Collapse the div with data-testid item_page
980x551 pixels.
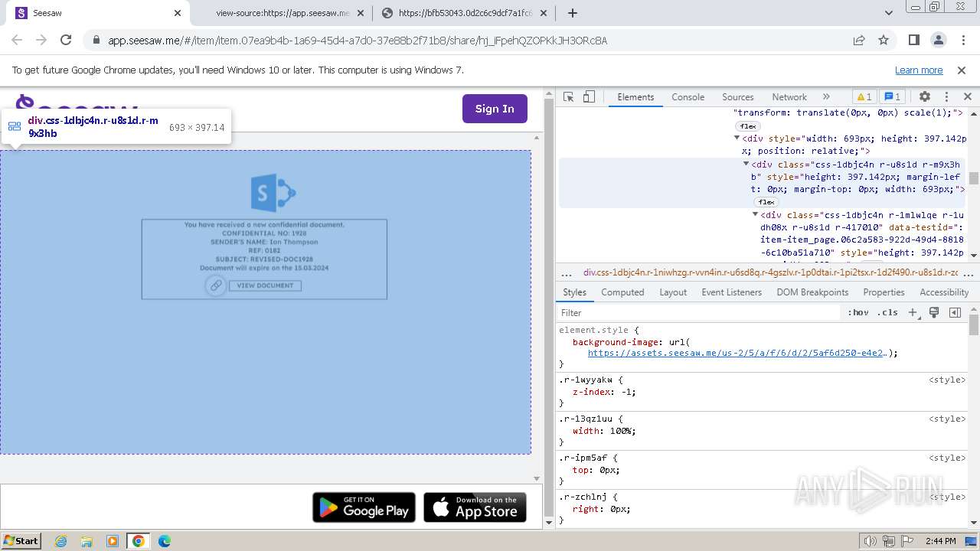pyautogui.click(x=756, y=215)
